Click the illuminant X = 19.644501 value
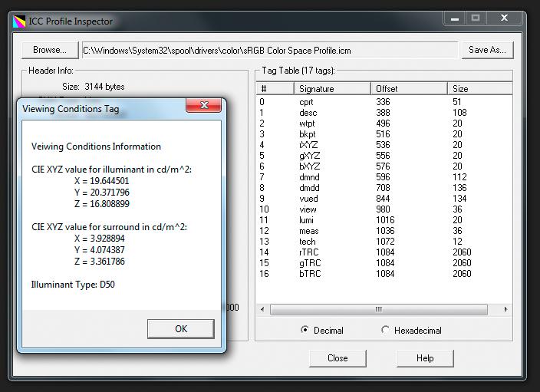Viewport: 540px width, 392px height. pyautogui.click(x=101, y=181)
